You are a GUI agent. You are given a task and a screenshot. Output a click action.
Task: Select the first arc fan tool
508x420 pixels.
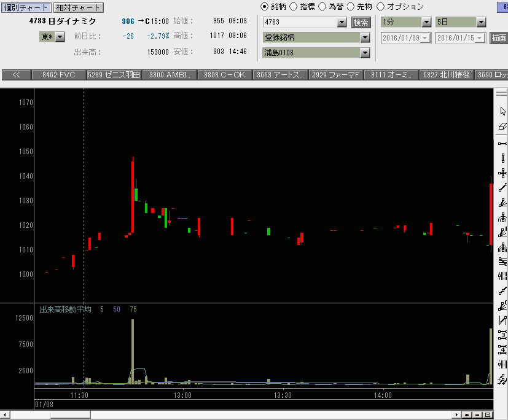(502, 217)
